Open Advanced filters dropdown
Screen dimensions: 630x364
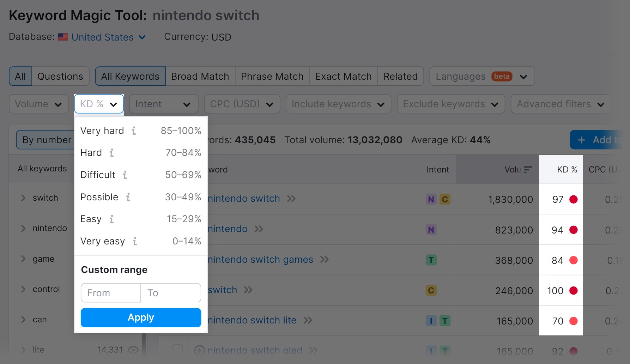pyautogui.click(x=561, y=104)
